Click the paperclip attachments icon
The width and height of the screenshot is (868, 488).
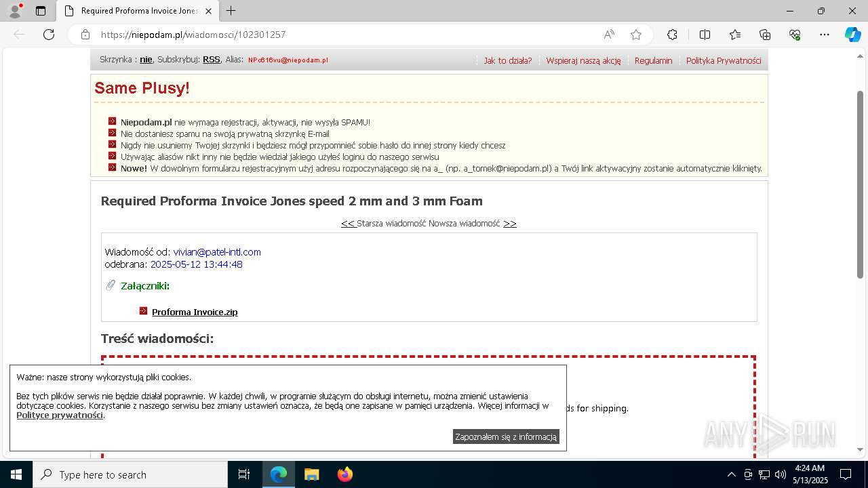pos(111,285)
